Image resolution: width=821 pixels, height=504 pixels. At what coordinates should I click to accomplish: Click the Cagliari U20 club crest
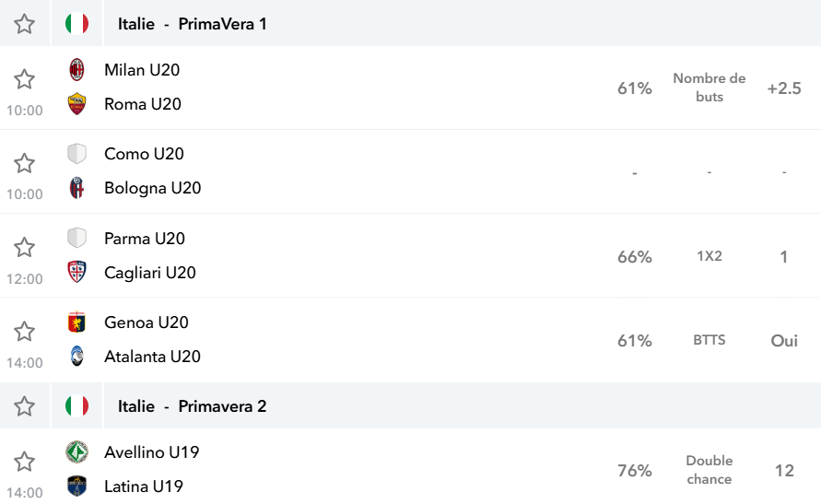77,272
